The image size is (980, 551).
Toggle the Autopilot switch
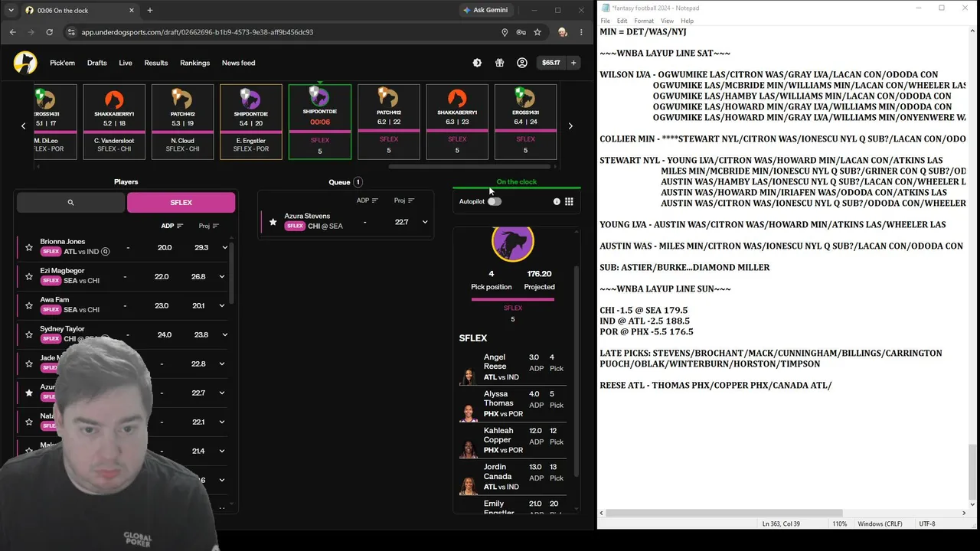coord(495,201)
